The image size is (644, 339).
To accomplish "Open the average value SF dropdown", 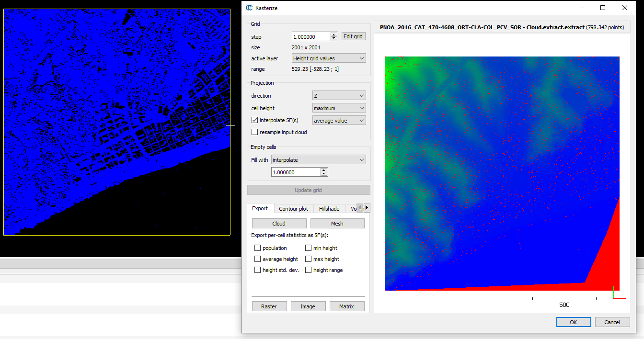I will click(x=339, y=121).
